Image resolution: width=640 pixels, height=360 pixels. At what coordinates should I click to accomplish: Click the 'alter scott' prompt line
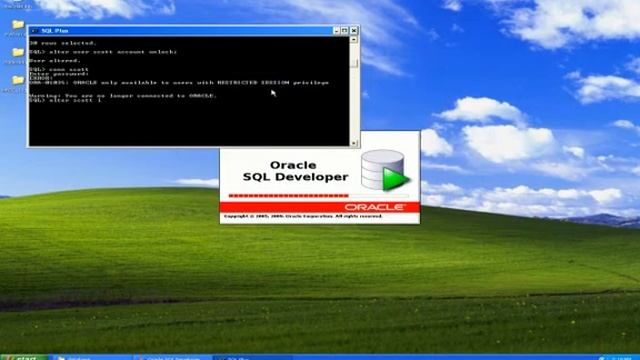(65, 100)
